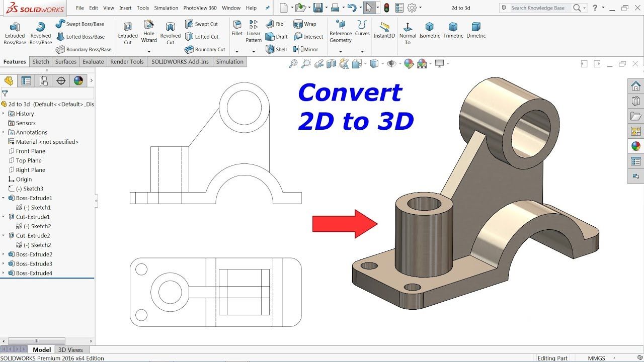Click the Boundary Cut tool
Viewport: 644px width, 362px height.
coord(205,49)
